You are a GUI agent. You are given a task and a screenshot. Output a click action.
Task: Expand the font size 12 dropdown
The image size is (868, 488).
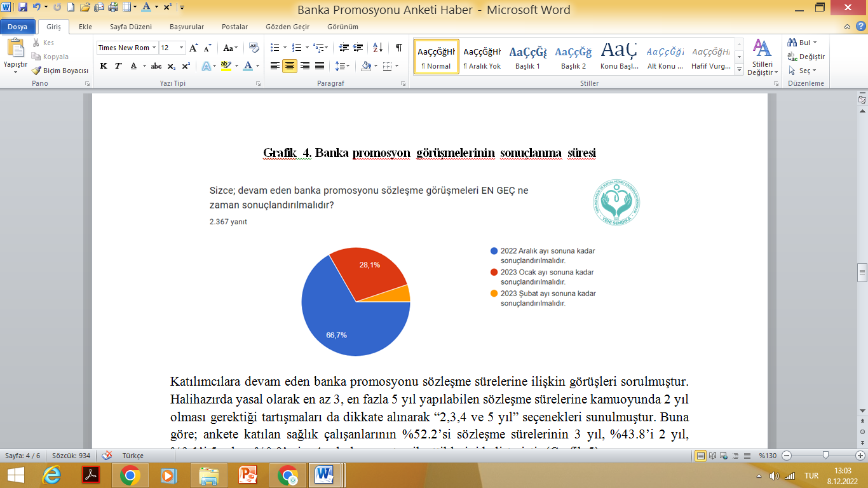(182, 48)
